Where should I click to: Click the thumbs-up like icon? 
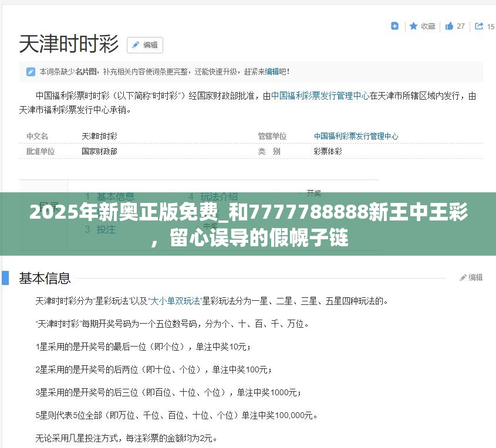(449, 26)
